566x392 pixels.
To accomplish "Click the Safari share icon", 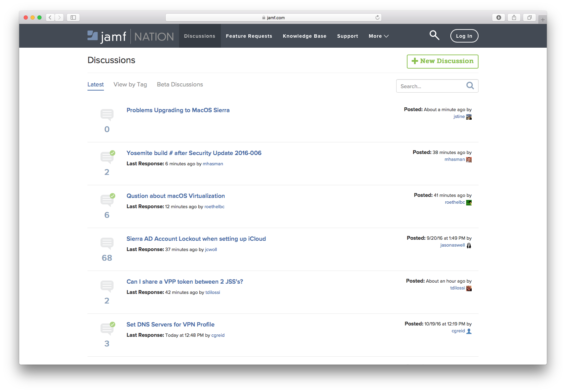I will (x=514, y=17).
